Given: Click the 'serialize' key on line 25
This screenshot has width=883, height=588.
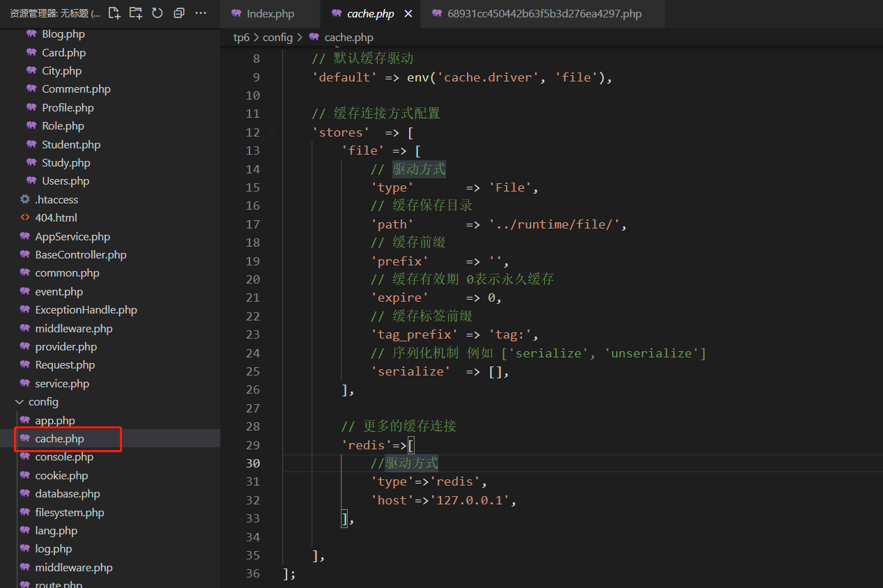Looking at the screenshot, I should tap(410, 371).
